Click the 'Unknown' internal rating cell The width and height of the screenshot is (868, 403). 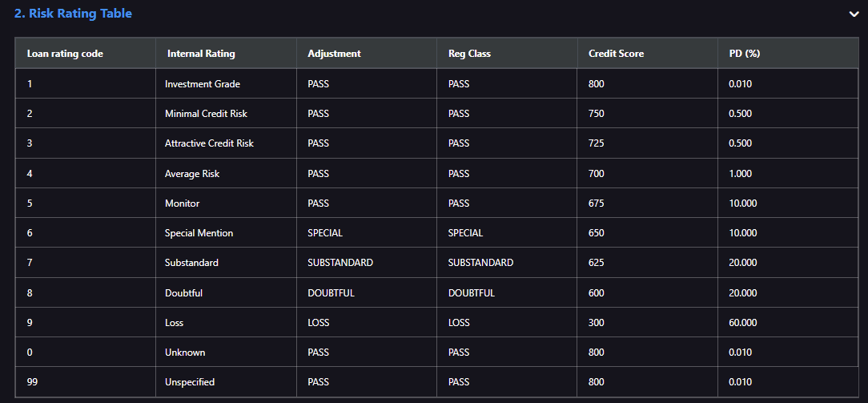226,352
